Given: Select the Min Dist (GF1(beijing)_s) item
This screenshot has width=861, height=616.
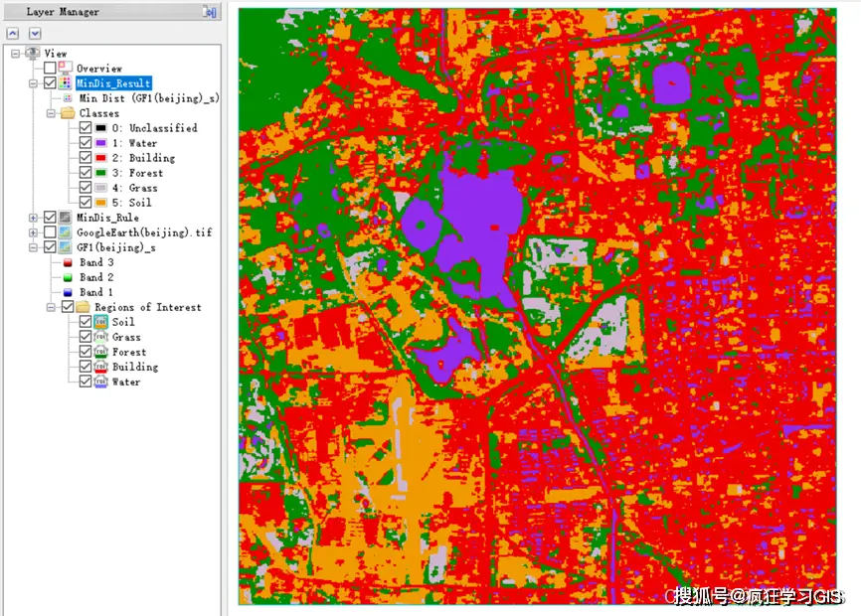Looking at the screenshot, I should (x=149, y=98).
